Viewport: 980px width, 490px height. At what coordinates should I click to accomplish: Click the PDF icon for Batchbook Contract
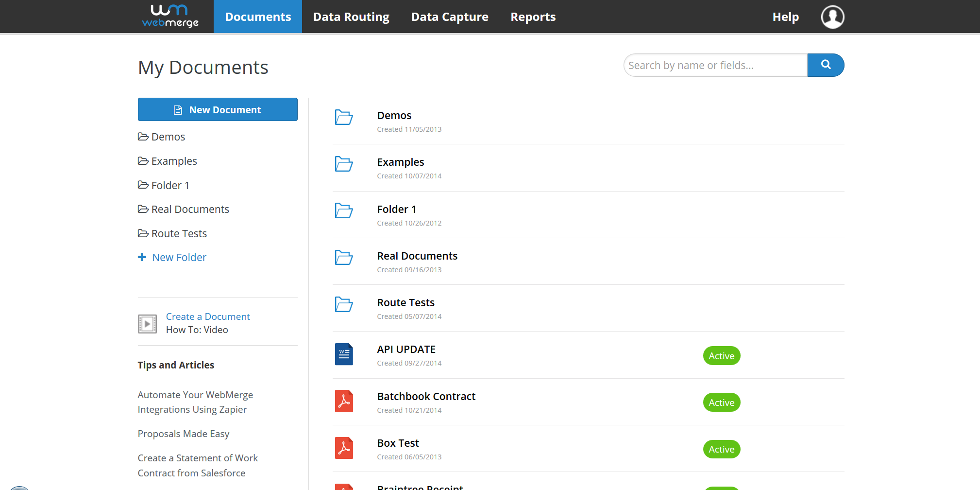344,402
